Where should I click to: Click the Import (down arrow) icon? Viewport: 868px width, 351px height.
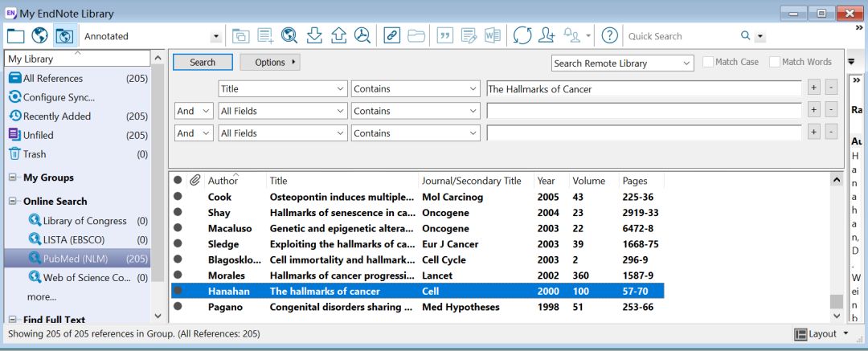314,36
